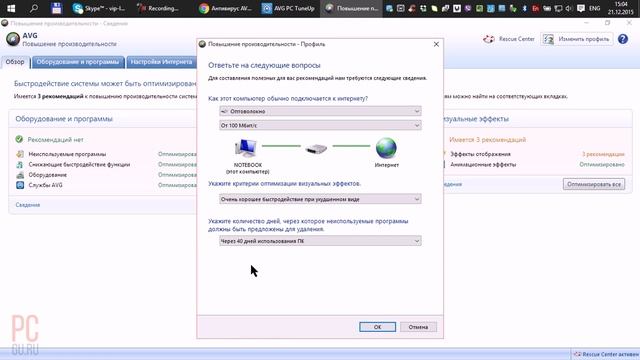Click the Оборудование и программы panel heading
Screen dimensions: 640x360
(64, 119)
